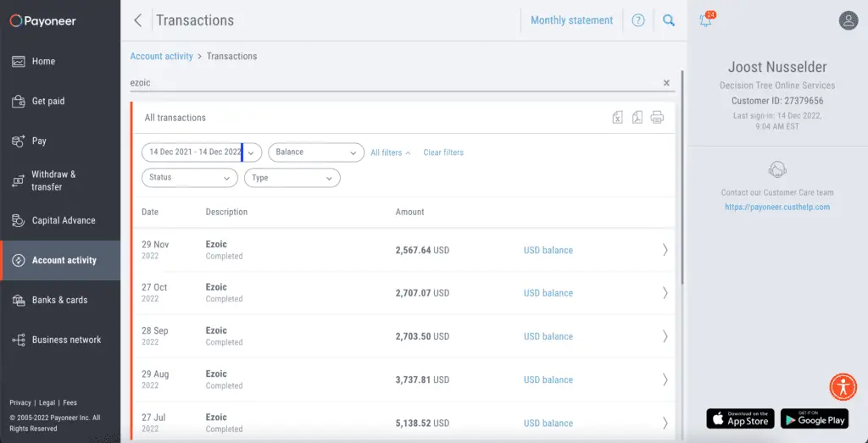868x443 pixels.
Task: Open the accessibility button
Action: (x=843, y=387)
